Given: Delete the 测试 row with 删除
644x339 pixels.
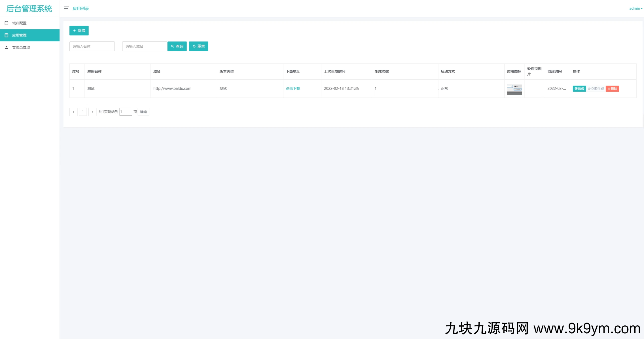Looking at the screenshot, I should tap(612, 89).
